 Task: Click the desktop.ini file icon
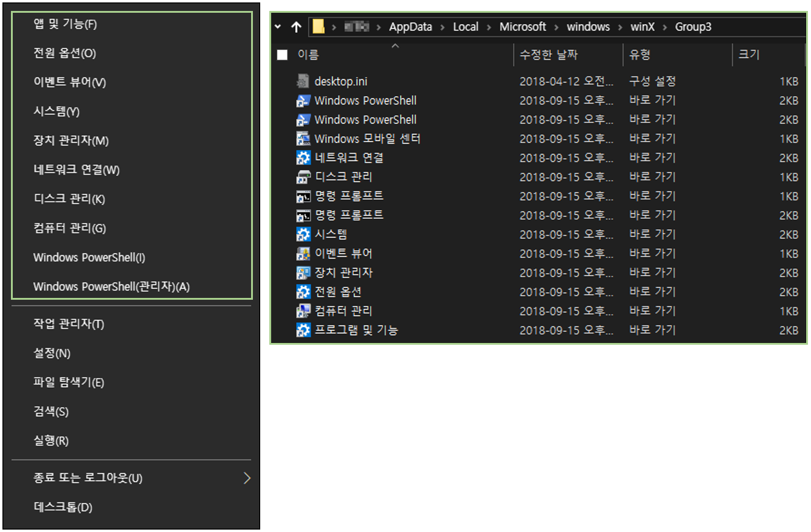[303, 81]
